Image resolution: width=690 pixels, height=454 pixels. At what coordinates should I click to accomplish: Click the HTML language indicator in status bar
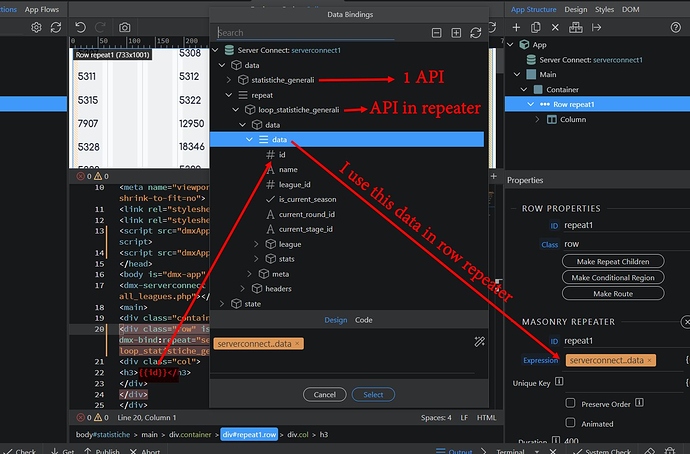(x=486, y=417)
